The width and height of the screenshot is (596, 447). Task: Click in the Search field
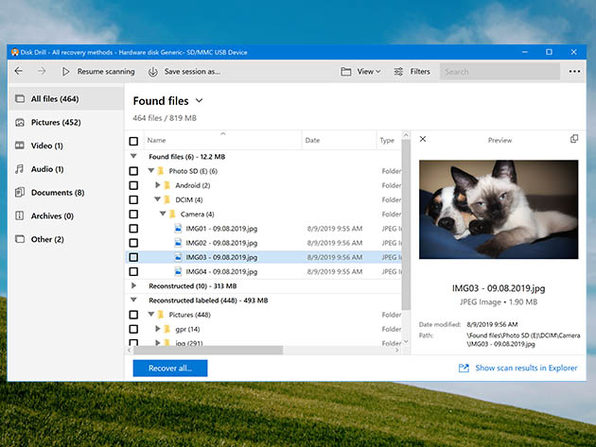coord(500,71)
